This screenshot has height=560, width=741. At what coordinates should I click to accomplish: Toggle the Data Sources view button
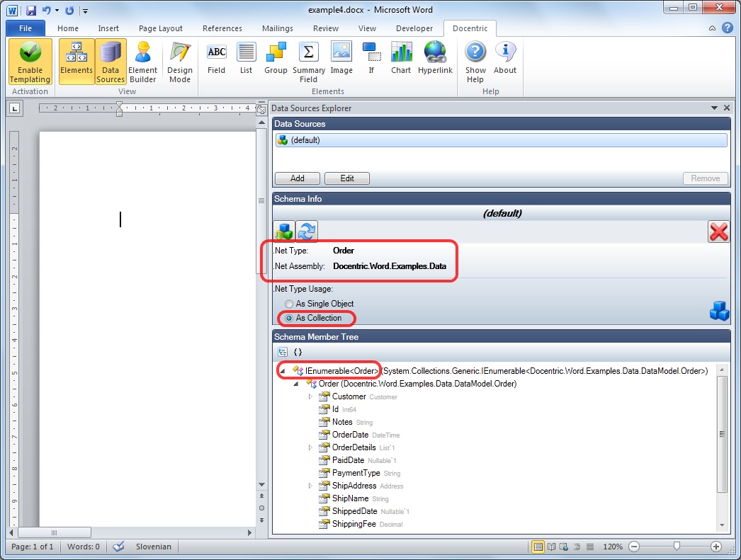tap(111, 62)
